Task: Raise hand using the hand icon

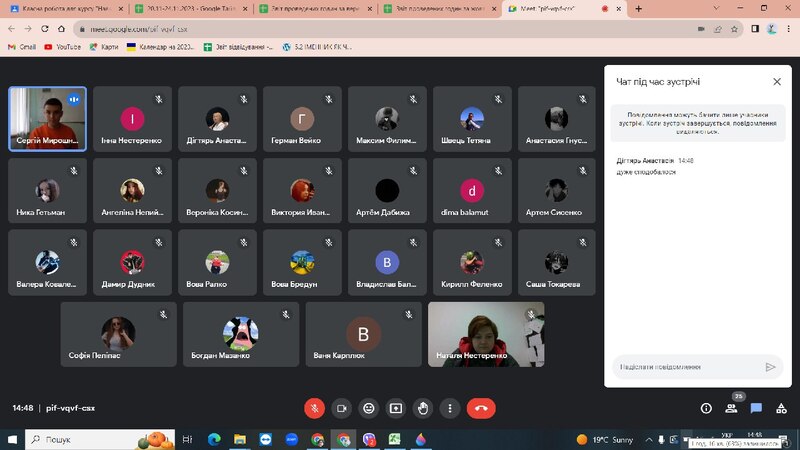Action: [x=422, y=408]
